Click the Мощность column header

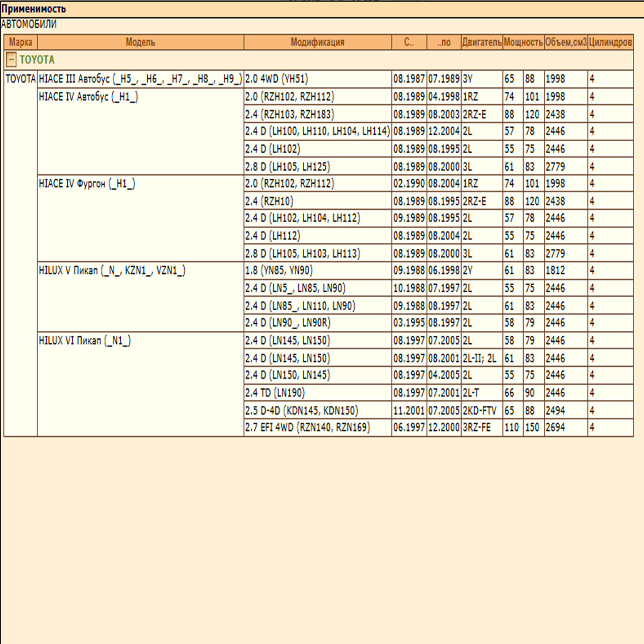coord(523,42)
